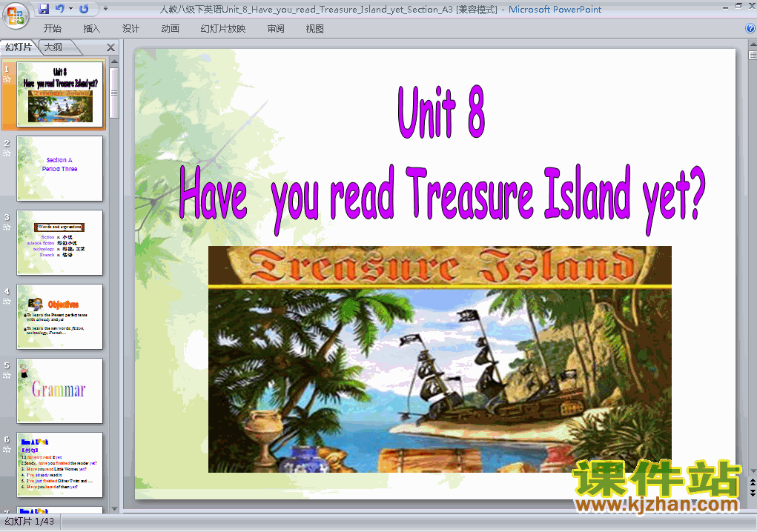Viewport: 757px width, 532px height.
Task: Open the 设计 ribbon tab
Action: click(130, 28)
